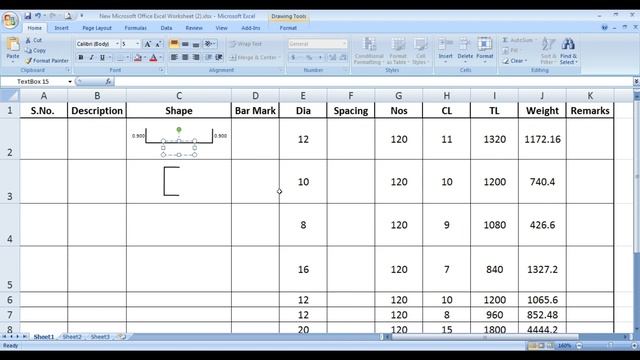The image size is (640, 360).
Task: Select row 3 header
Action: (10, 182)
